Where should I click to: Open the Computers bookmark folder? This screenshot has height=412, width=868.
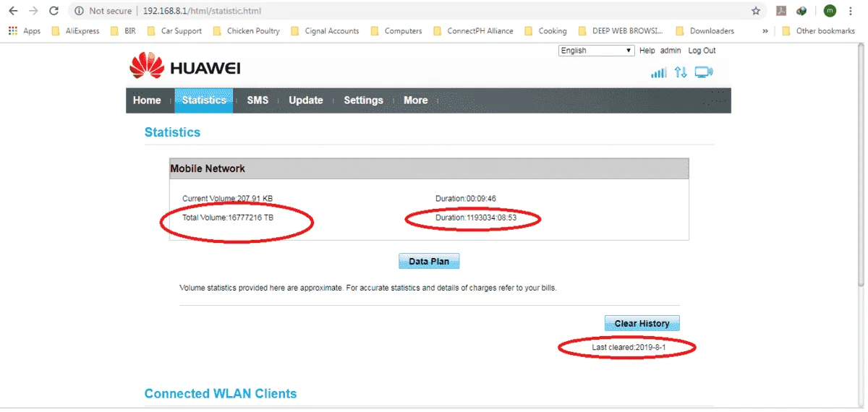[x=396, y=31]
